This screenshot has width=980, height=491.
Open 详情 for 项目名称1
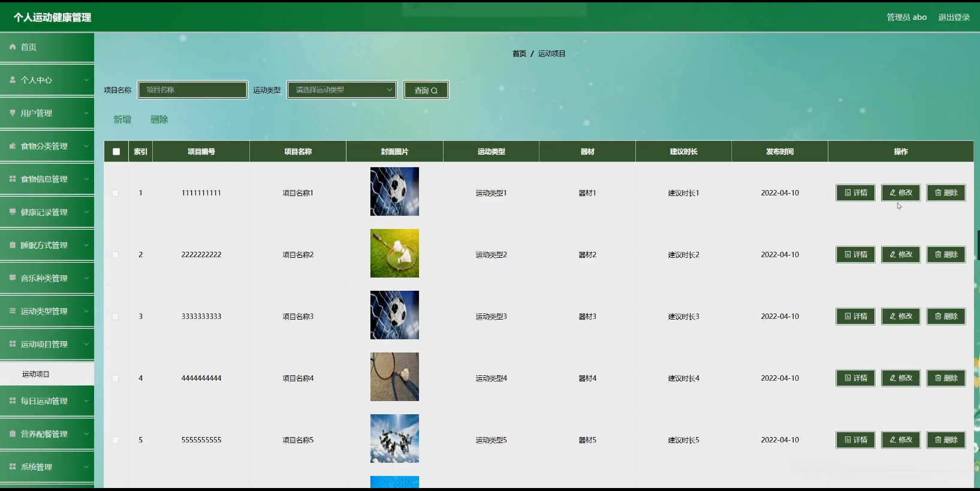(855, 193)
